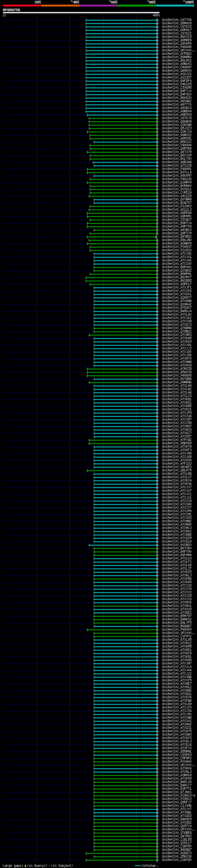Click the purple ~60% identity legend segment
The image size is (197, 868).
[x=99, y=6]
